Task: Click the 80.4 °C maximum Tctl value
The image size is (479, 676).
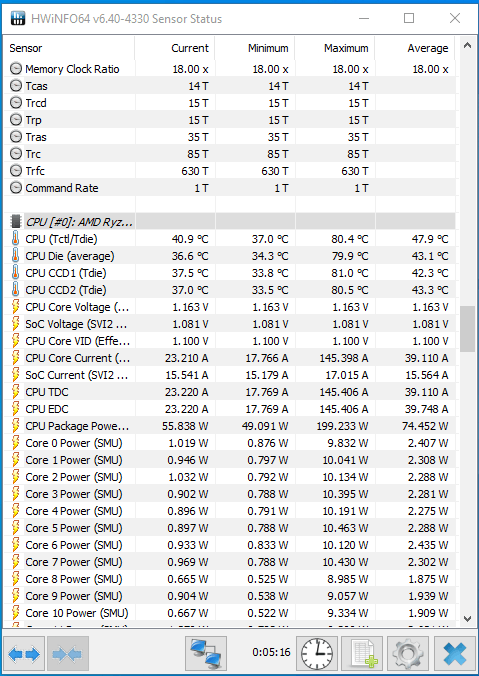Action: click(350, 238)
